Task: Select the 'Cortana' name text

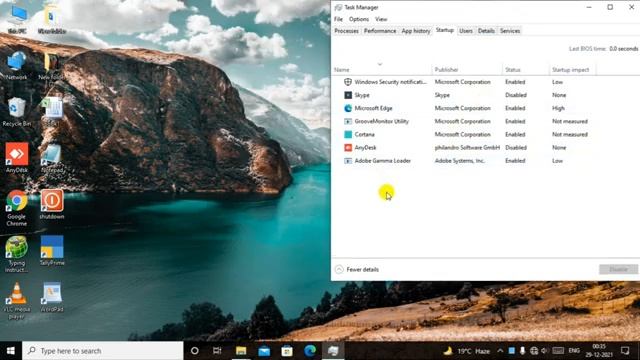Action: (x=364, y=134)
